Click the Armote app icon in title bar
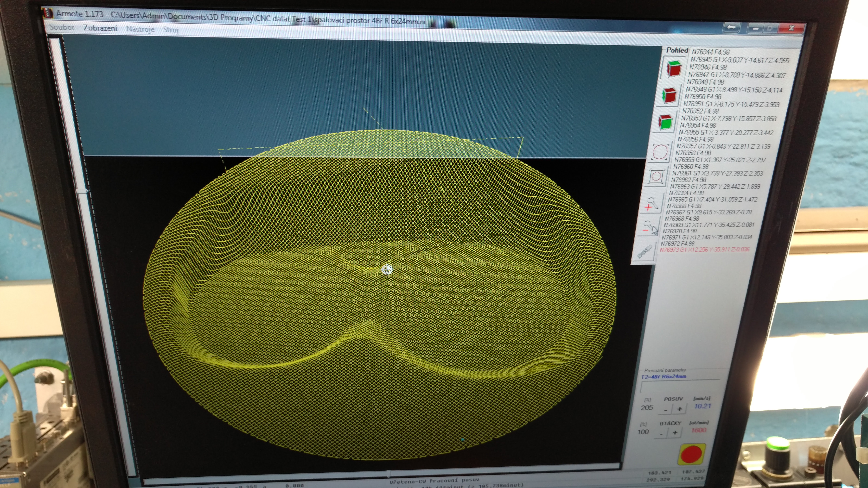 tap(48, 13)
